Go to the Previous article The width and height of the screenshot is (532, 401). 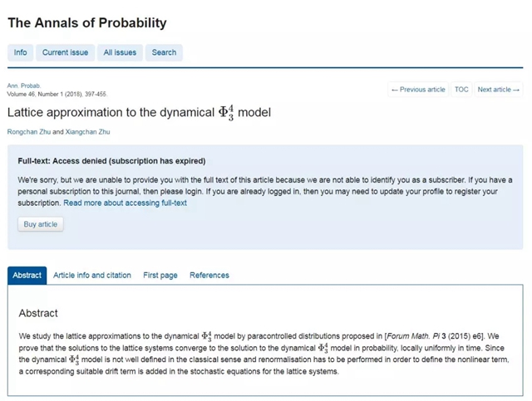(x=418, y=90)
